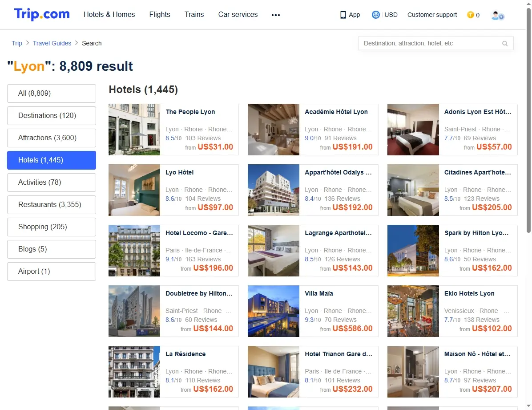The width and height of the screenshot is (532, 410).
Task: Select the Activities (78) filter
Action: (x=52, y=183)
